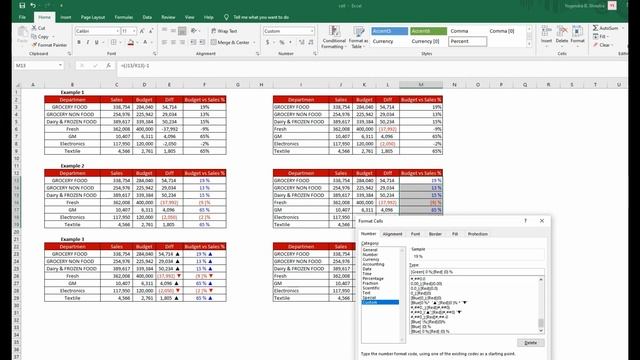Screen dimensions: 640x360
Task: Toggle underline formatting
Action: point(97,42)
